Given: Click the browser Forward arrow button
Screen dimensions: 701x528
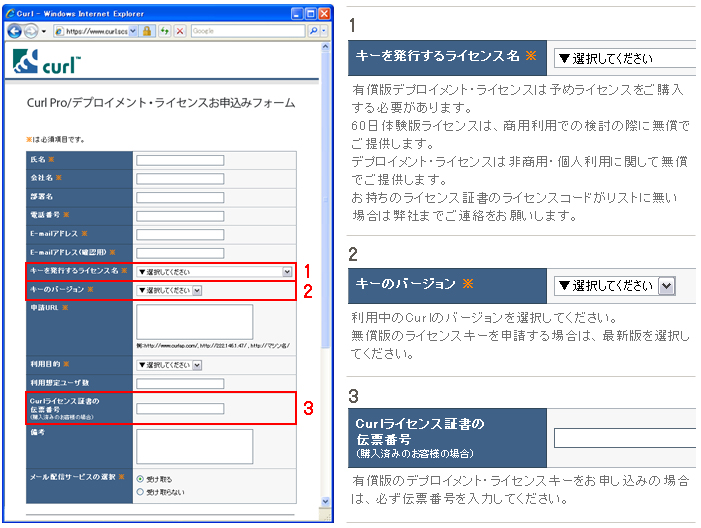Looking at the screenshot, I should point(30,31).
